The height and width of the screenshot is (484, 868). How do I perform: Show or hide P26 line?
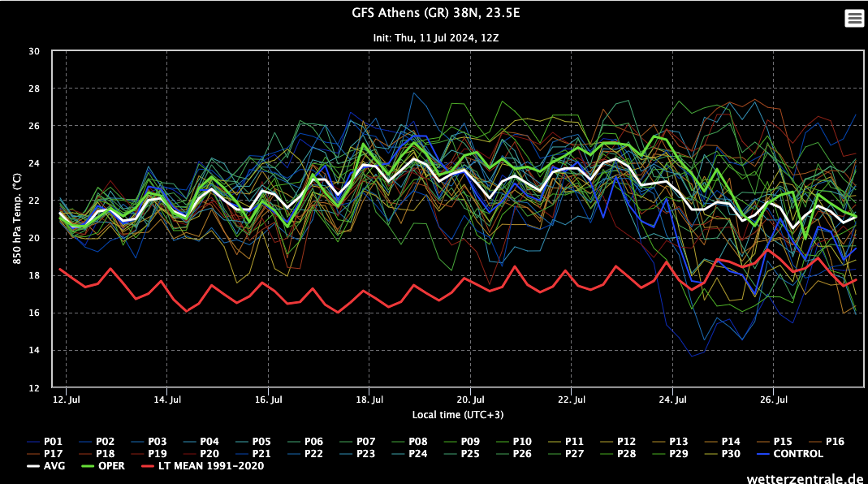tap(513, 453)
